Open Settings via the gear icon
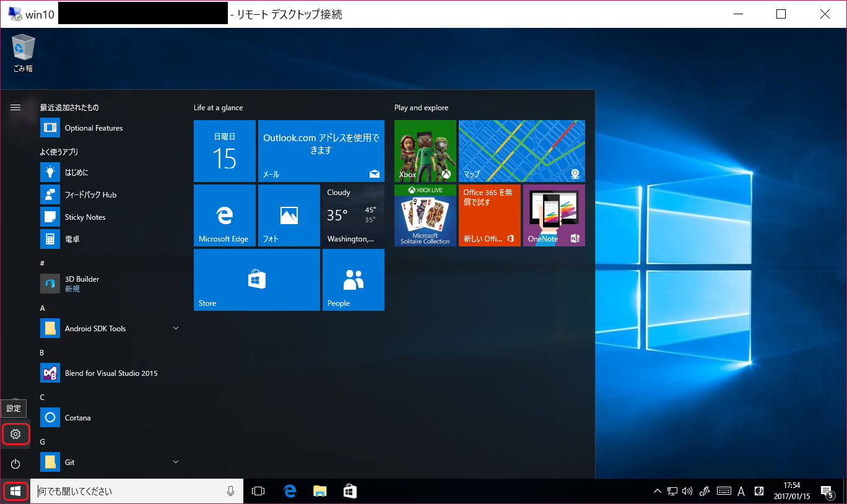This screenshot has width=847, height=504. click(15, 434)
